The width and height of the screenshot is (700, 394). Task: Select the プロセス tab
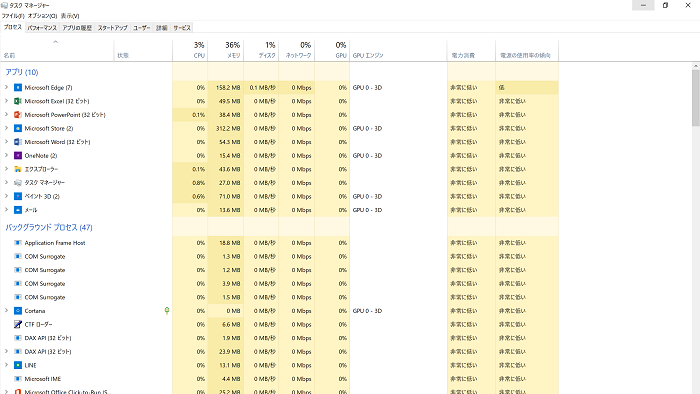12,27
